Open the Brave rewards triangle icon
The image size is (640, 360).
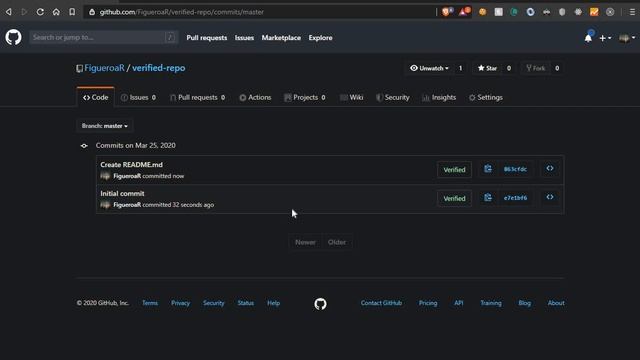464,11
